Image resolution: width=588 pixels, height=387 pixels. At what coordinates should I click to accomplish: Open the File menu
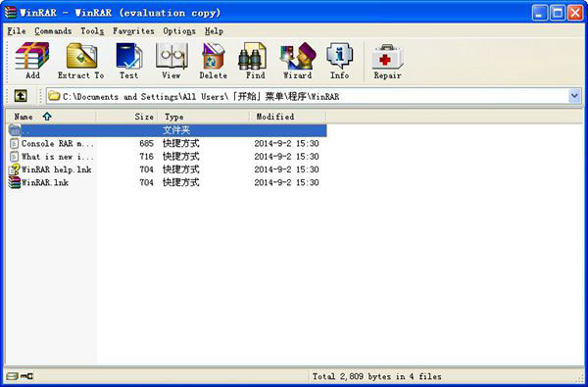(17, 31)
